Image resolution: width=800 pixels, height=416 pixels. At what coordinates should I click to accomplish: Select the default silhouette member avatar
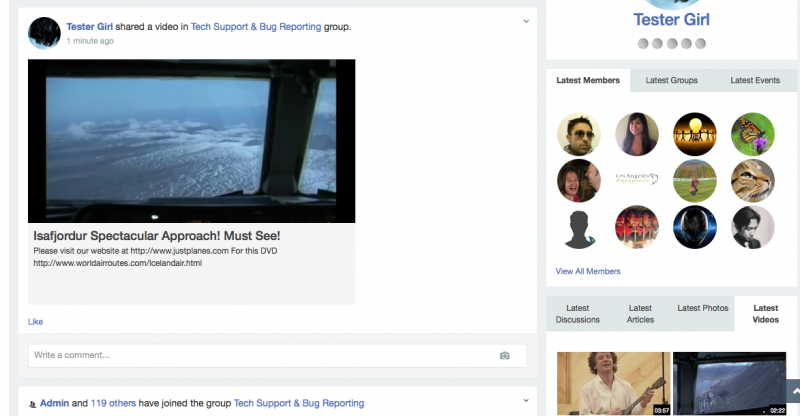pos(578,228)
